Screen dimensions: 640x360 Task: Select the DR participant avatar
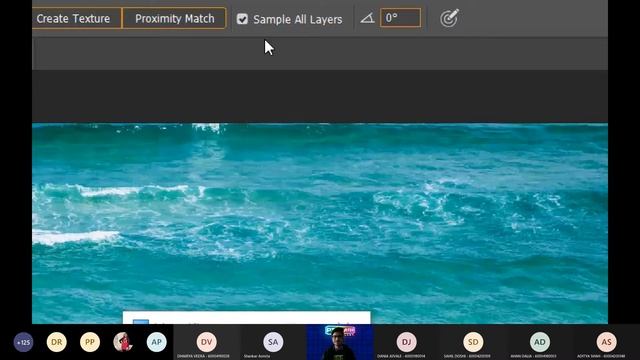(57, 342)
